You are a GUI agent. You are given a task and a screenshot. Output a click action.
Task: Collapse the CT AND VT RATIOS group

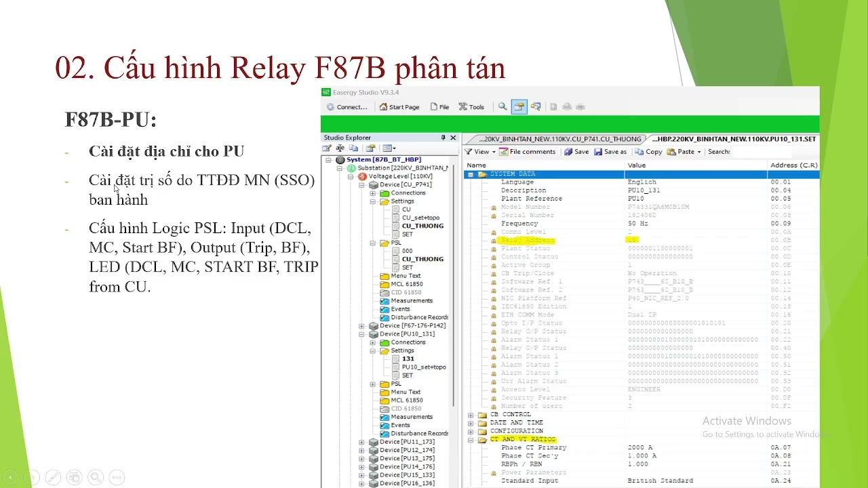(470, 439)
